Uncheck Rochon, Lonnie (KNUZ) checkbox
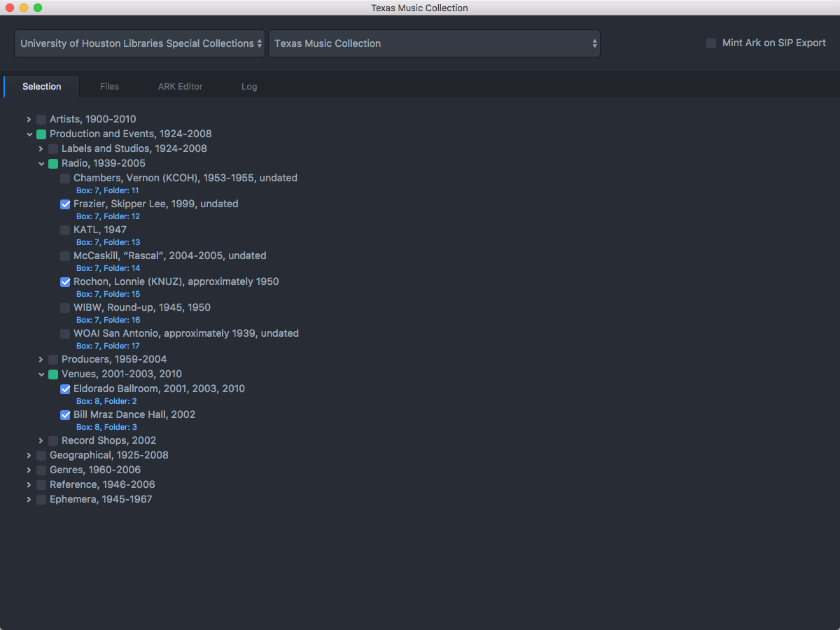 tap(65, 282)
